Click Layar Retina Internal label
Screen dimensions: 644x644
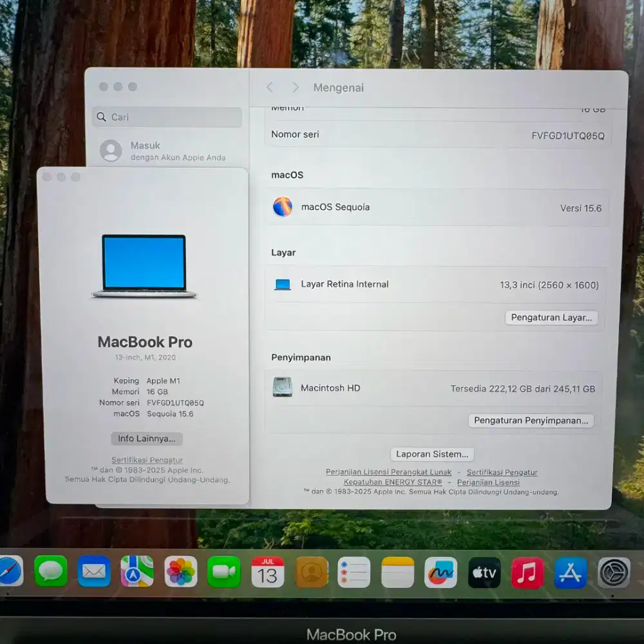coord(345,284)
